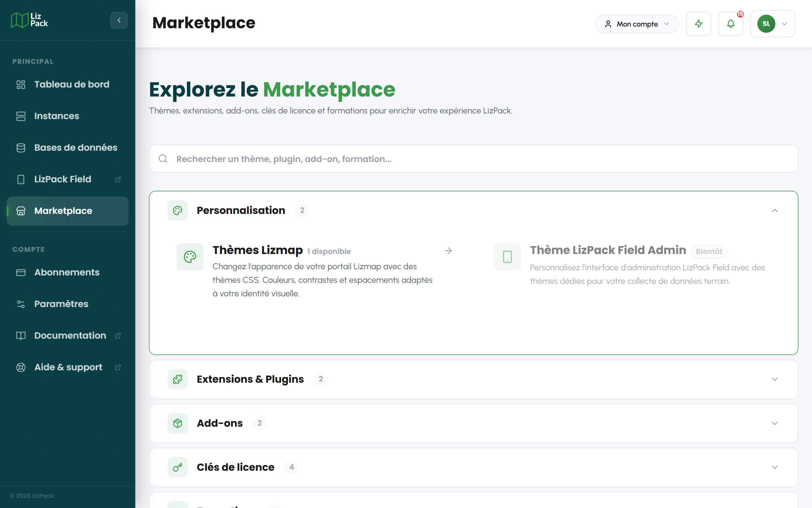812x508 pixels.
Task: Click the © 2026 LizPack footer text
Action: (32, 496)
